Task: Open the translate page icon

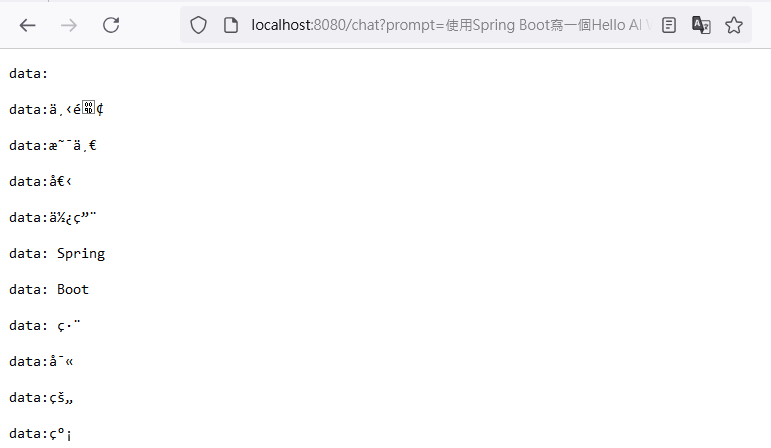Action: tap(701, 25)
